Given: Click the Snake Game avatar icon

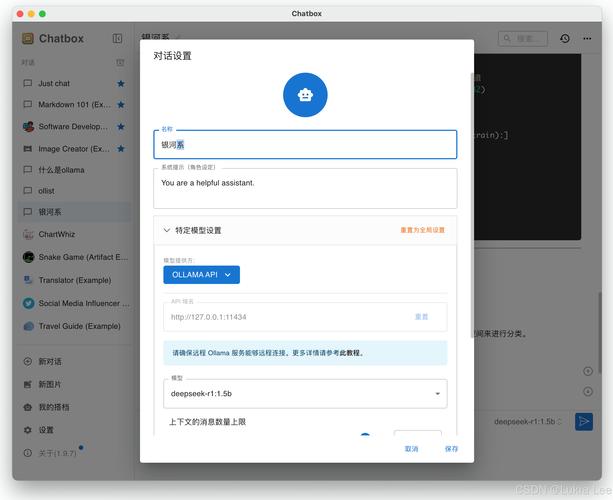Looking at the screenshot, I should [x=28, y=257].
